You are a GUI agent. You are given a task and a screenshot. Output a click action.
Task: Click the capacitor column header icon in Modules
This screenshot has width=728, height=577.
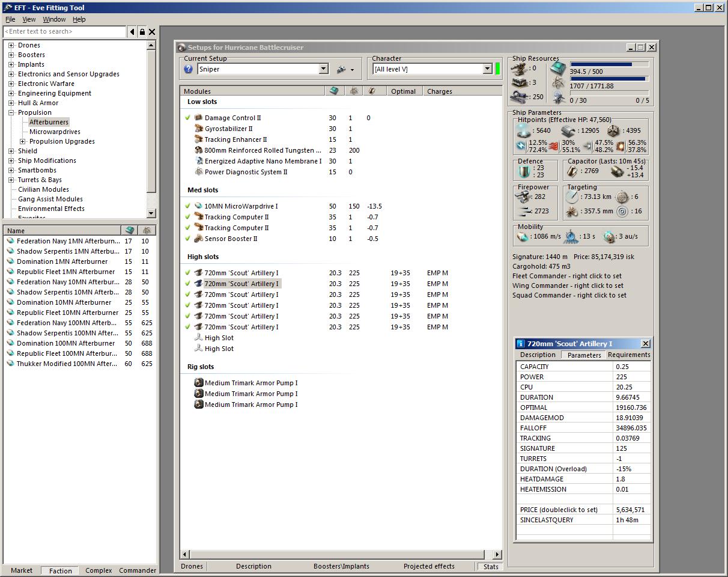[x=372, y=91]
